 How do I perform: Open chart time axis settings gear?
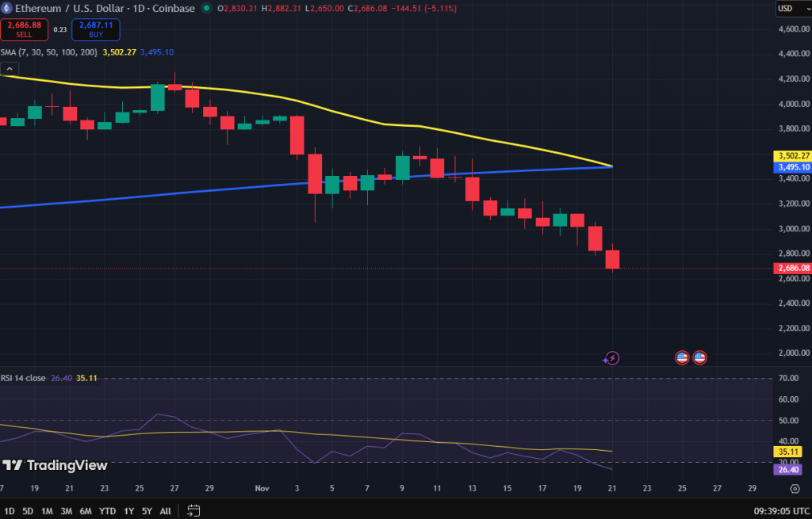[x=795, y=488]
